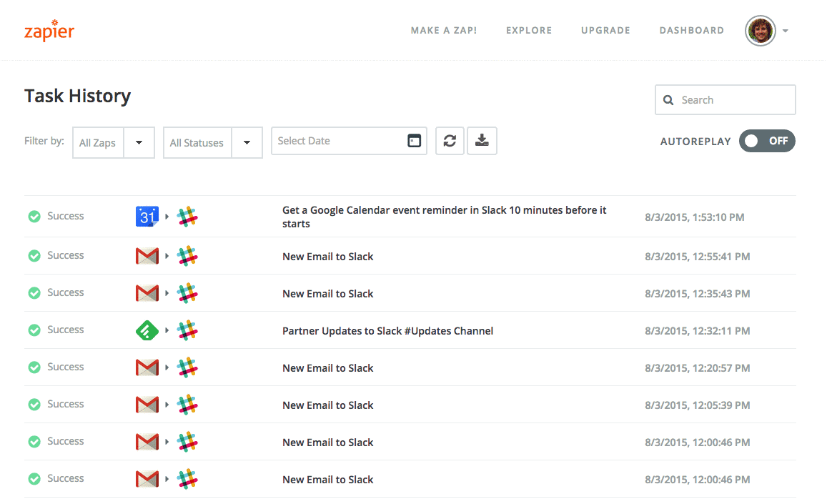Open New Email to Slack at 12:20:57 PM
827x504 pixels.
[x=327, y=368]
